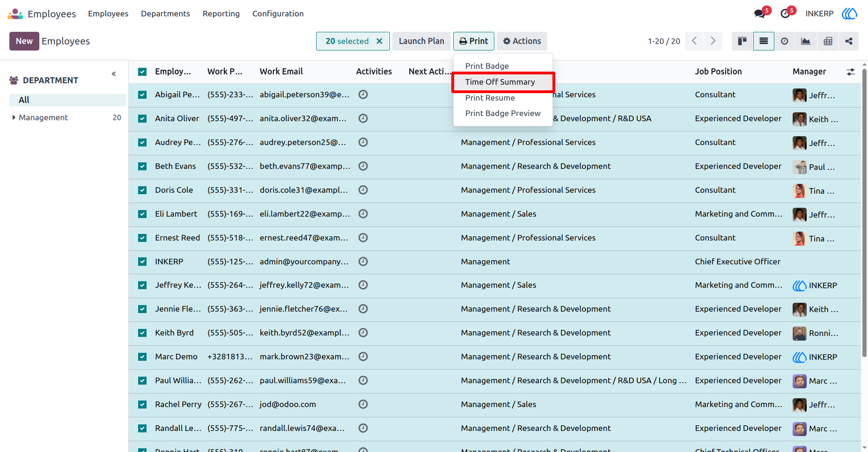Click the Launch Plan button

click(x=421, y=41)
